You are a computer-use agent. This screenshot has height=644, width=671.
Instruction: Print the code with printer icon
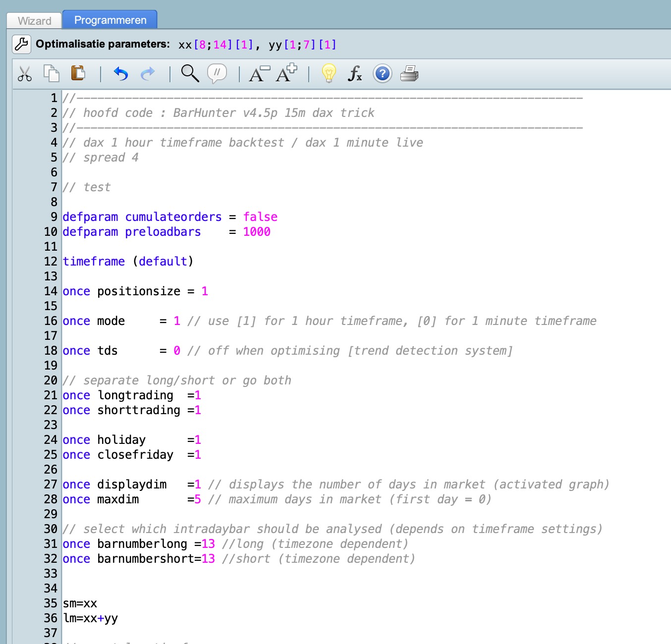[409, 74]
